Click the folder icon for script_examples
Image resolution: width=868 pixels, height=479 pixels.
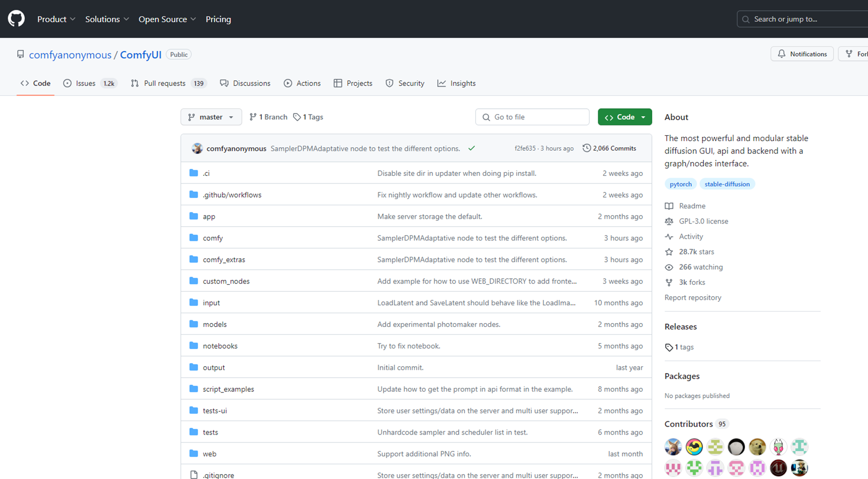194,389
